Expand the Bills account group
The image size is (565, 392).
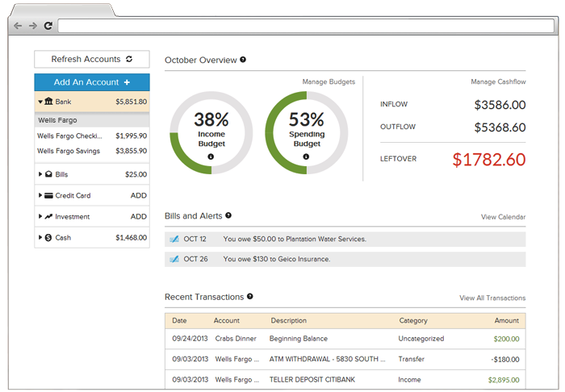[x=40, y=174]
